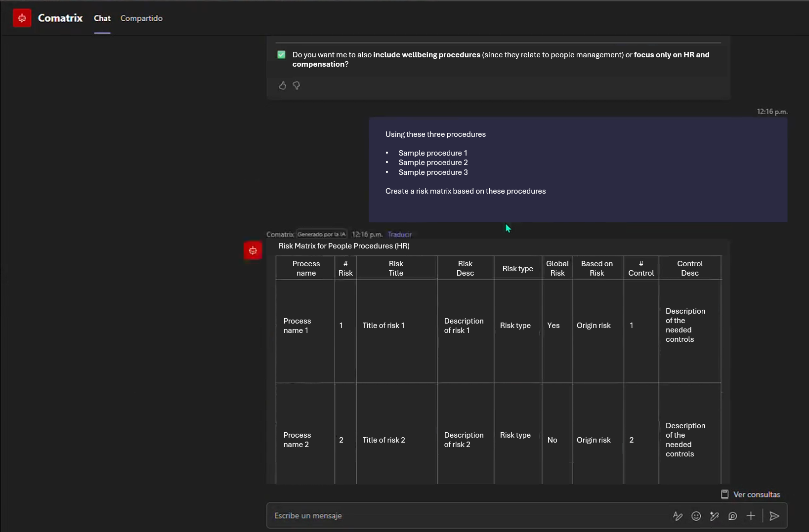
Task: Give a thumbs up to the bot message
Action: (283, 85)
